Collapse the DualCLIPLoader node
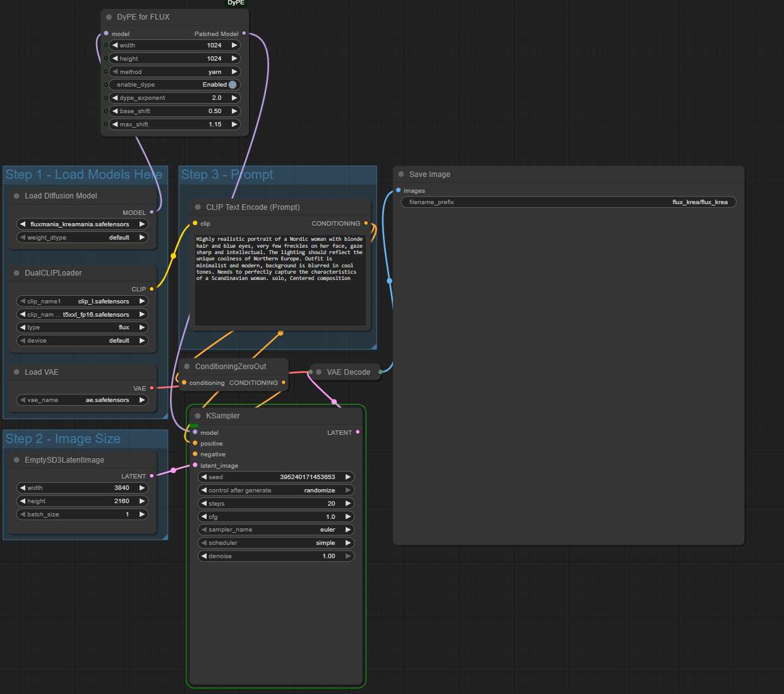 pyautogui.click(x=16, y=273)
